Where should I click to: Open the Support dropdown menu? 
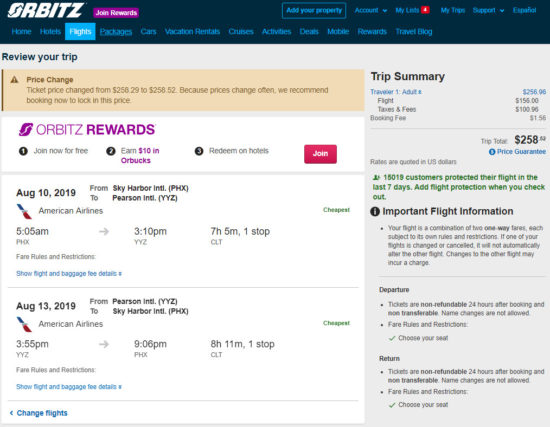click(x=488, y=11)
